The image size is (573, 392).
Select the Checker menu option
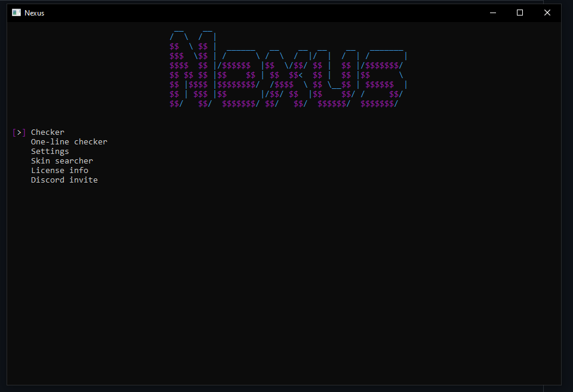click(48, 132)
